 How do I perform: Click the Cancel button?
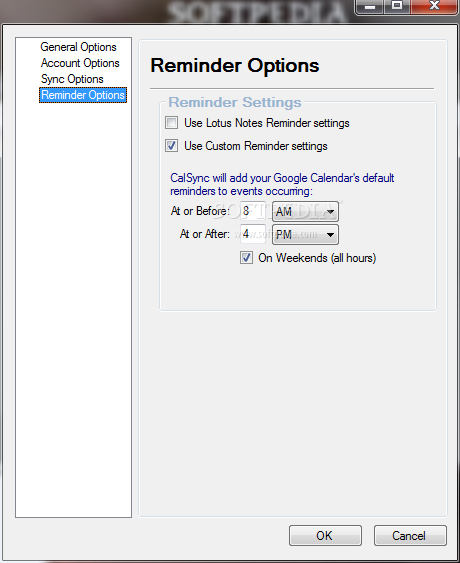[x=410, y=536]
